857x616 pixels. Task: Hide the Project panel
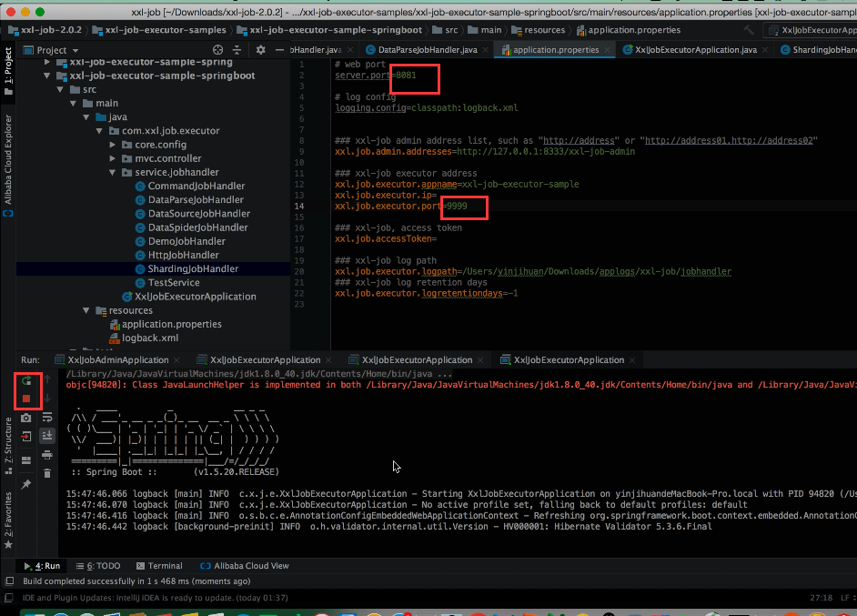point(279,50)
